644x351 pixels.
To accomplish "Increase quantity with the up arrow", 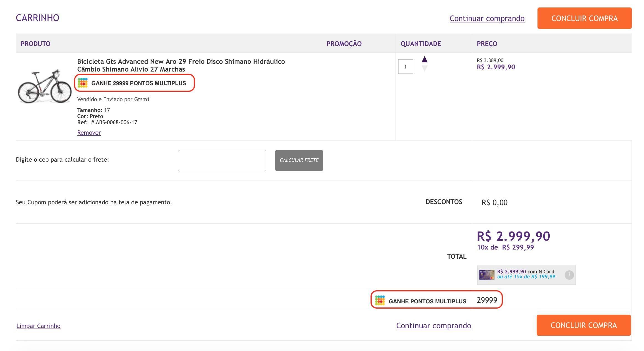I will click(x=424, y=59).
